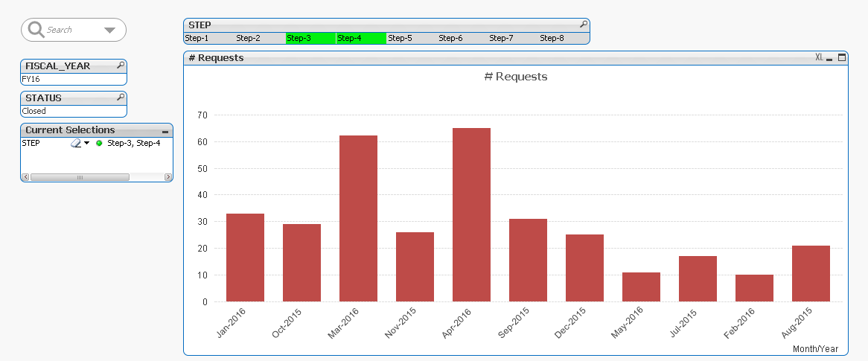Viewport: 868px width, 361px height.
Task: Clear STEP selection with eraser icon
Action: point(76,143)
